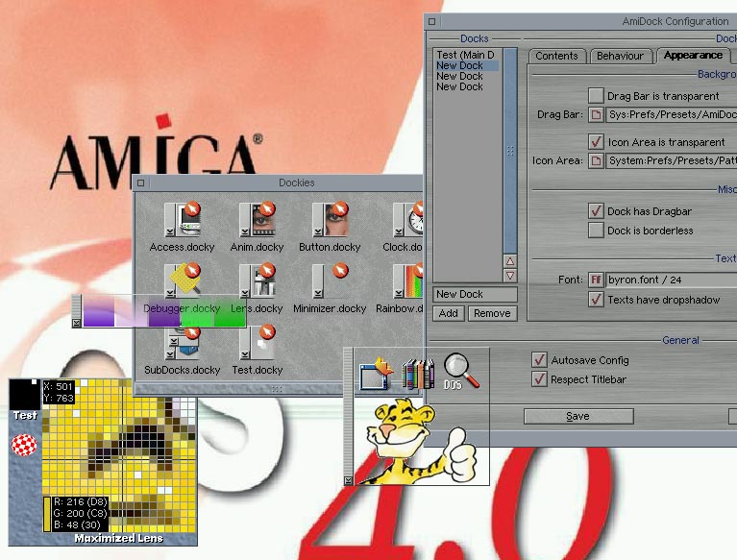Open the Anim.docky icon

click(x=258, y=219)
